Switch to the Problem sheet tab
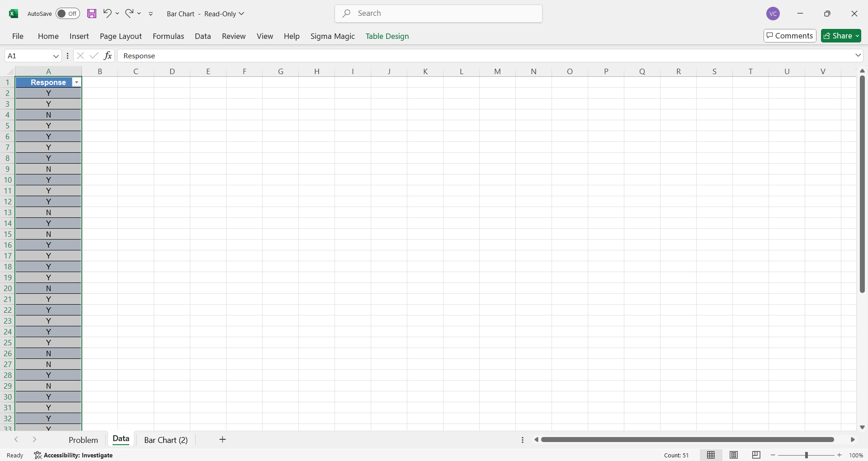This screenshot has width=868, height=461. (x=83, y=440)
